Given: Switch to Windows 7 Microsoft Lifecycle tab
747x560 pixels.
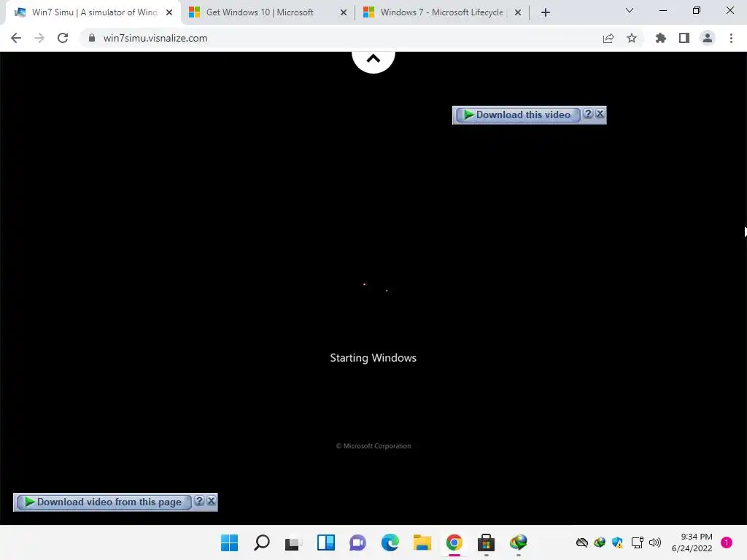Looking at the screenshot, I should [441, 12].
